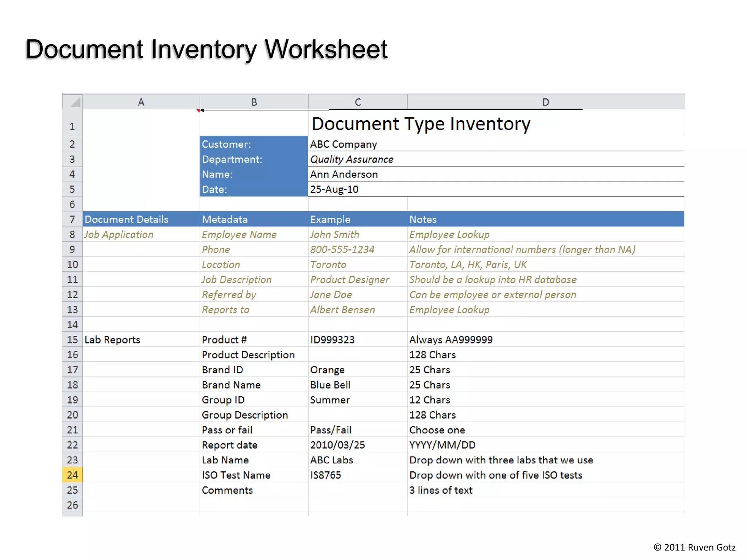
Task: Click the 'Job Application' cell
Action: pyautogui.click(x=141, y=234)
